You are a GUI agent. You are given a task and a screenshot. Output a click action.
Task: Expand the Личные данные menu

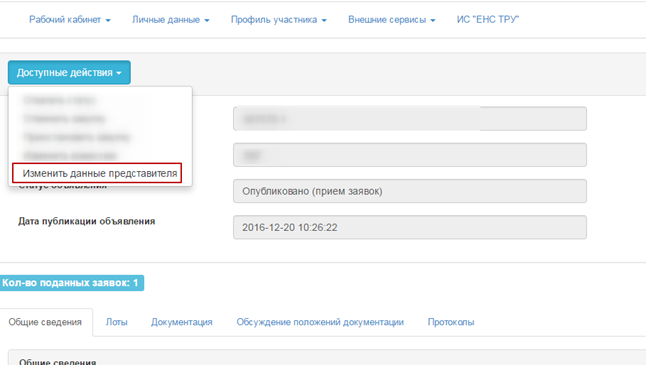click(x=171, y=20)
